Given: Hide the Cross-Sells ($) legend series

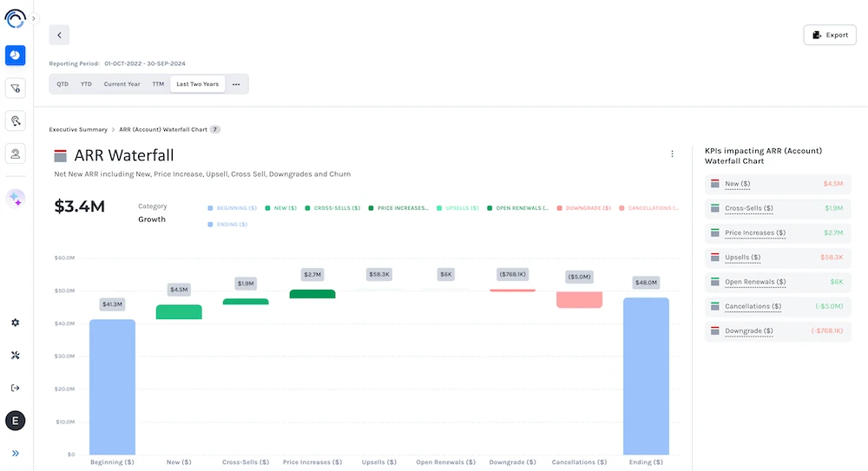Looking at the screenshot, I should click(x=332, y=208).
